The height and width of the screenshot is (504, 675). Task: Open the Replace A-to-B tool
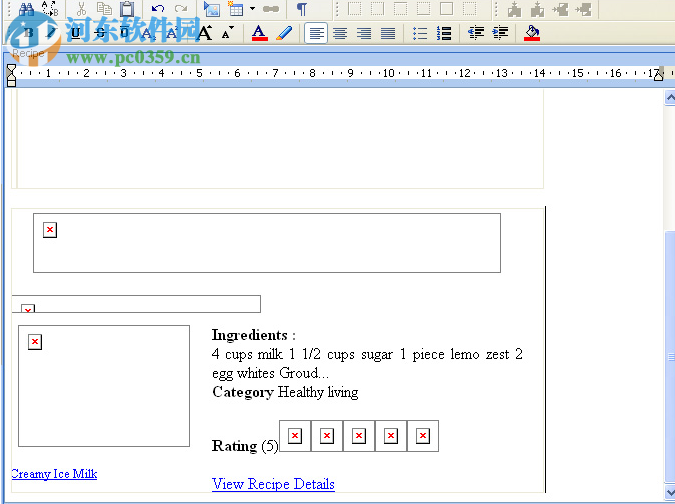[50, 9]
